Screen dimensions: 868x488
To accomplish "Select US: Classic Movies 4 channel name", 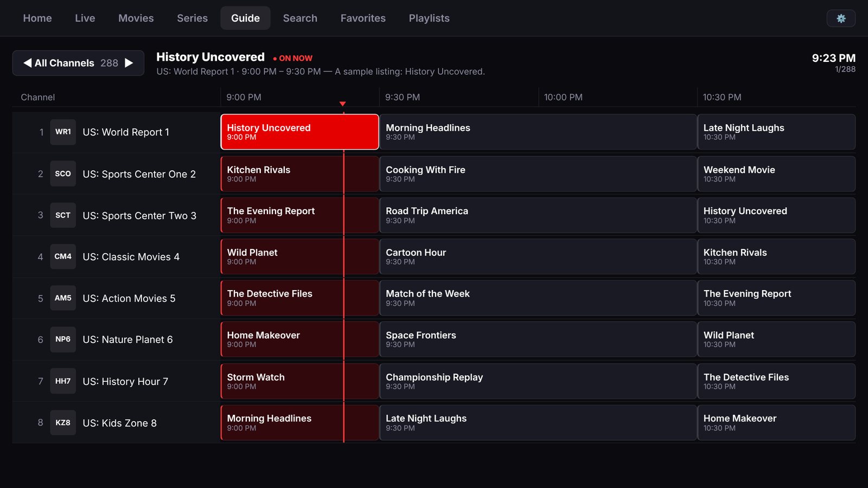I will pyautogui.click(x=131, y=257).
